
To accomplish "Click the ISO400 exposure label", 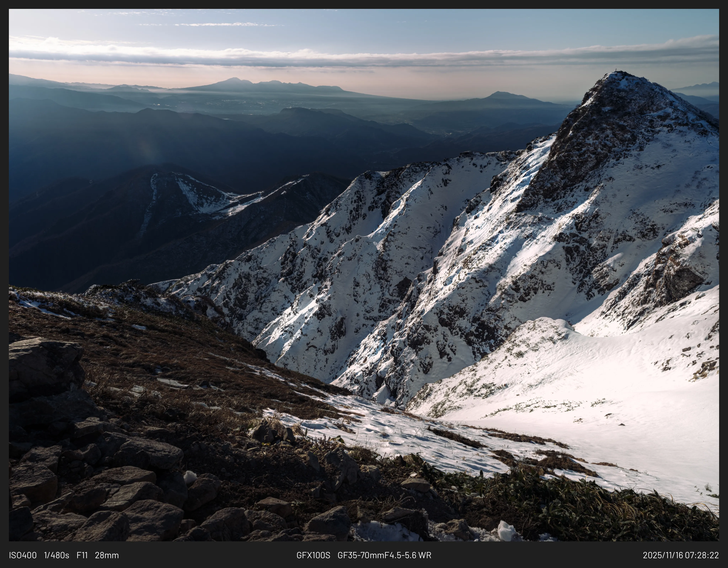I will point(23,555).
